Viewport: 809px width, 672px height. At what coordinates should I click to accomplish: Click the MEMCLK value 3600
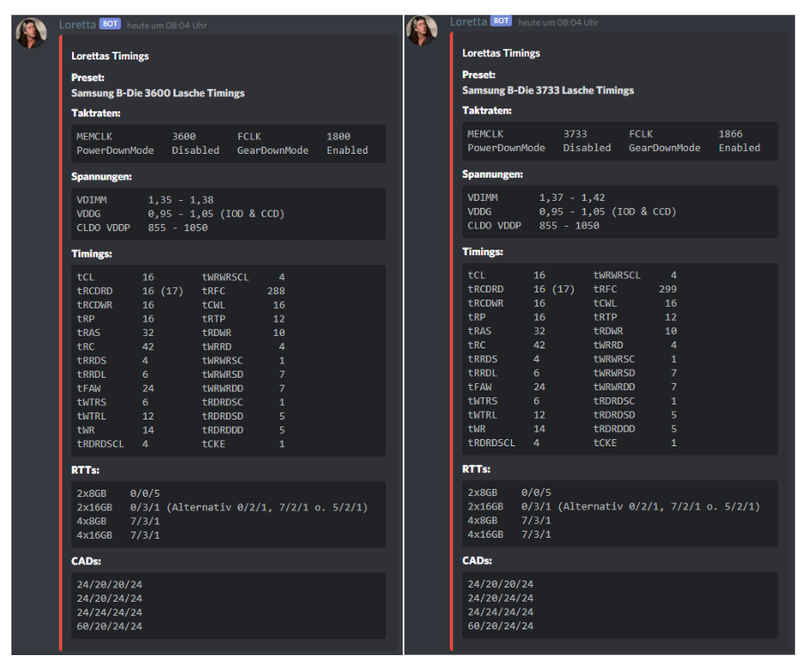pos(184,137)
